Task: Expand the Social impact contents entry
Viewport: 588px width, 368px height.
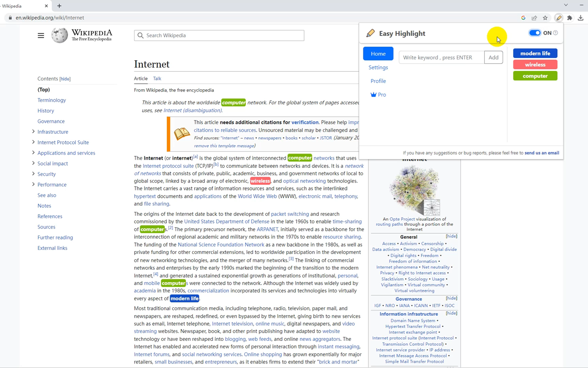Action: coord(33,163)
